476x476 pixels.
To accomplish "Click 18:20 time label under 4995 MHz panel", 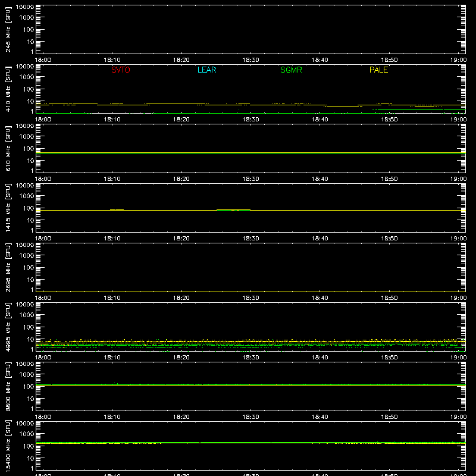I will [181, 358].
